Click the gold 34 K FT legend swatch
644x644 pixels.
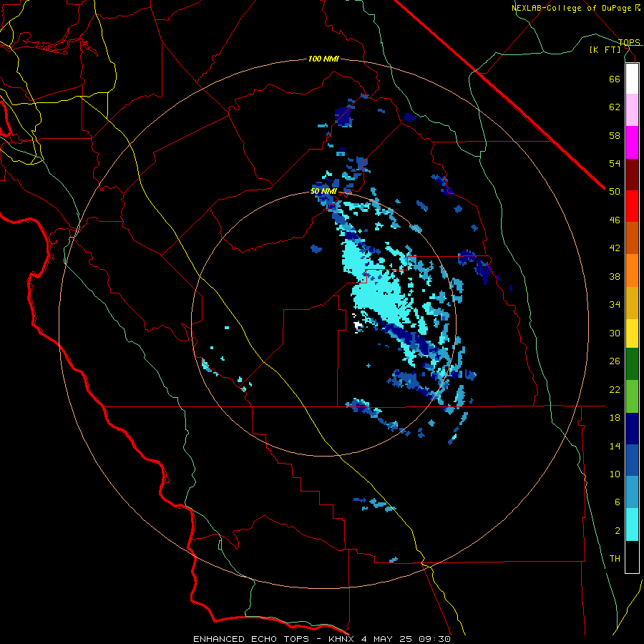[632, 303]
